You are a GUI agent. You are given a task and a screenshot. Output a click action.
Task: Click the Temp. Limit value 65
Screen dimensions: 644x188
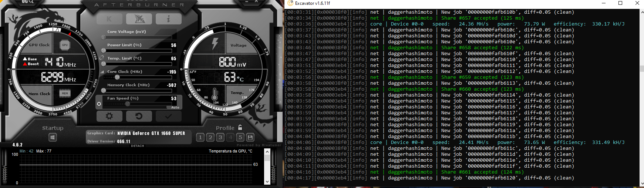pyautogui.click(x=173, y=58)
